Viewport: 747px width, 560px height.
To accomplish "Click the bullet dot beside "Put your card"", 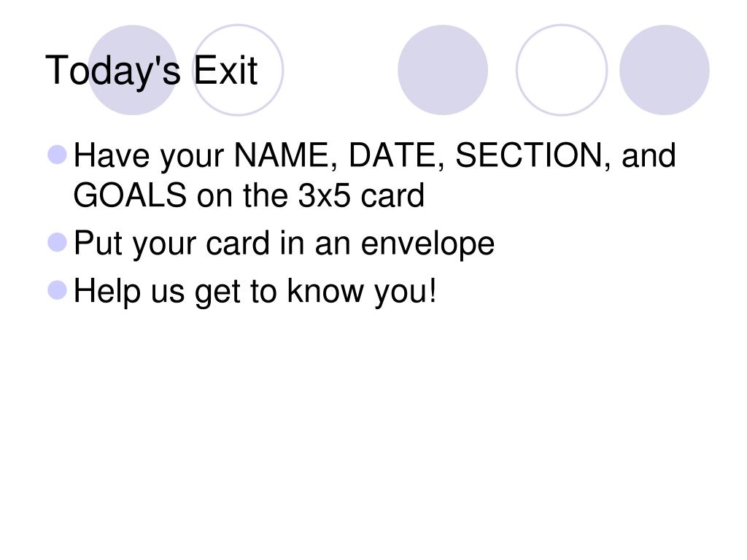I will (57, 242).
